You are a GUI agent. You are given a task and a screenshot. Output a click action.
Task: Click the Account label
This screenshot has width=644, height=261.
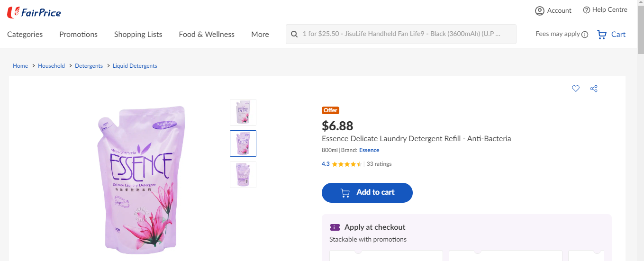(x=559, y=10)
